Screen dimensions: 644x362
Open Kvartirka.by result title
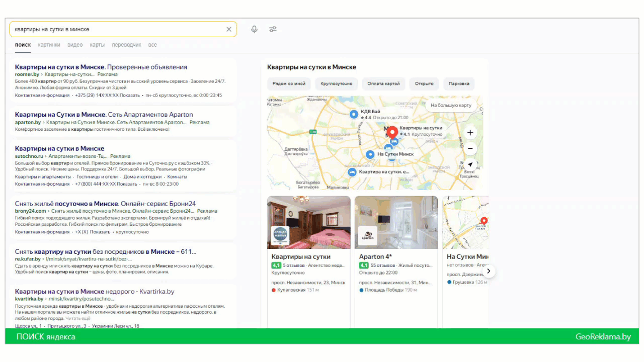tap(95, 291)
